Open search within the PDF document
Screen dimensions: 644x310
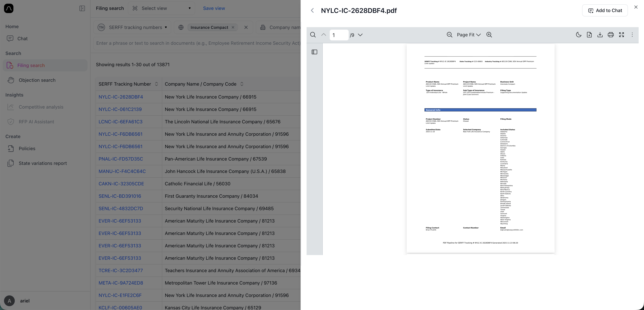(313, 35)
